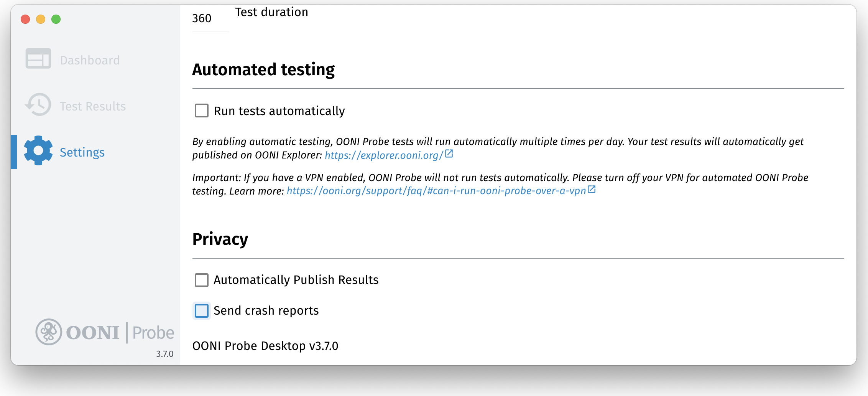Open the Dashboard text label in sidebar
Screen dimensions: 868x396
click(90, 60)
